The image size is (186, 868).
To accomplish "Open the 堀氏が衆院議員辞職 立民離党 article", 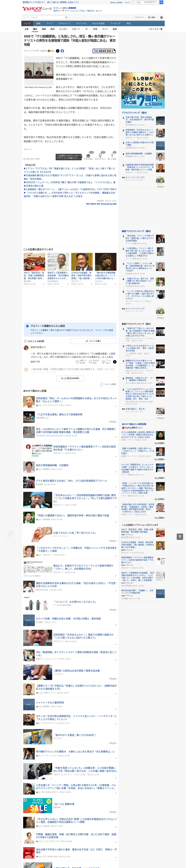I will pos(52,465).
